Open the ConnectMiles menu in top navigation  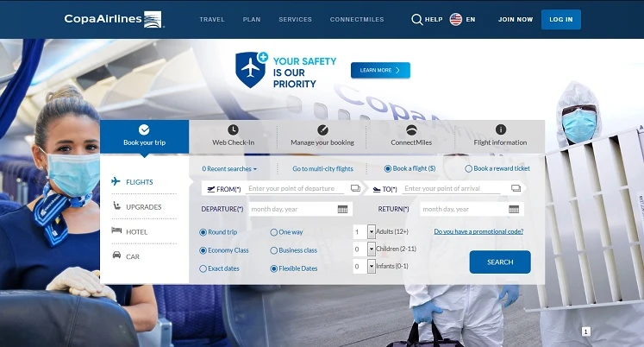coord(357,19)
